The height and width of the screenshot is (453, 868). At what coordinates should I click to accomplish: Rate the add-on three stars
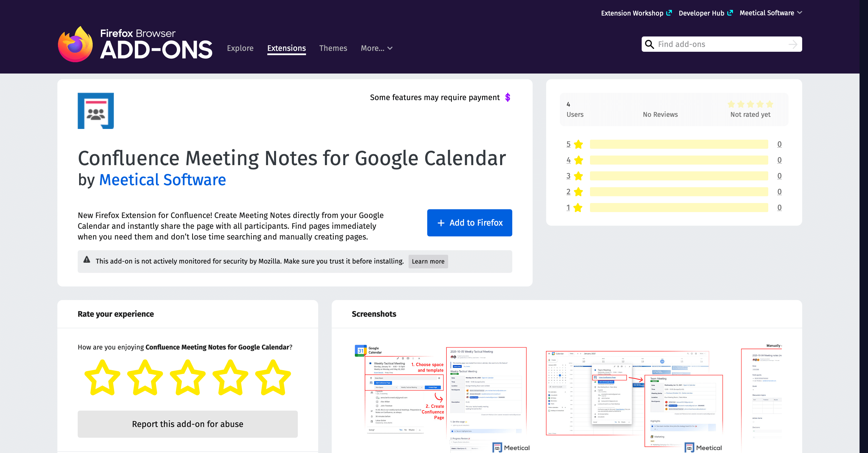pyautogui.click(x=187, y=377)
